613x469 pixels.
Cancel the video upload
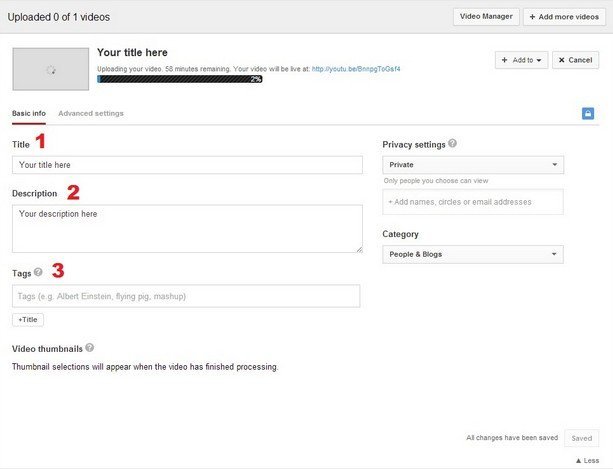(577, 60)
